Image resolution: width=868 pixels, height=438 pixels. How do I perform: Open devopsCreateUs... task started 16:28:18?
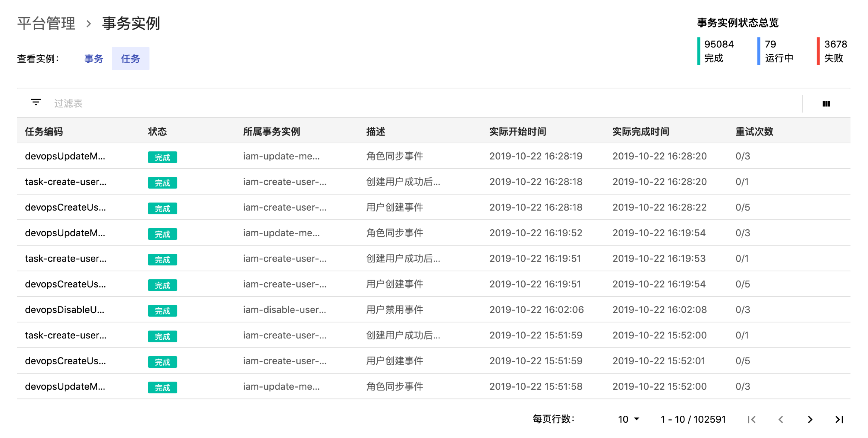click(65, 207)
